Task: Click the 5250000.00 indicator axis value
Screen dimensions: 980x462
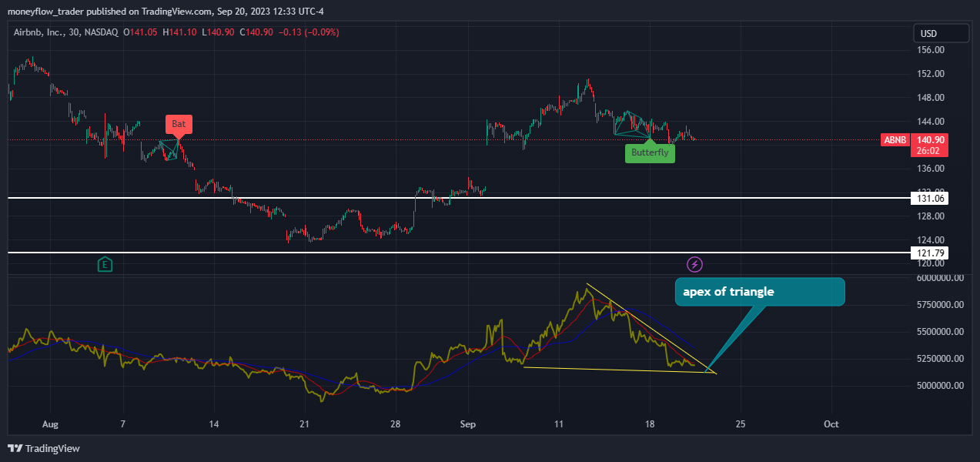Action: [x=940, y=358]
